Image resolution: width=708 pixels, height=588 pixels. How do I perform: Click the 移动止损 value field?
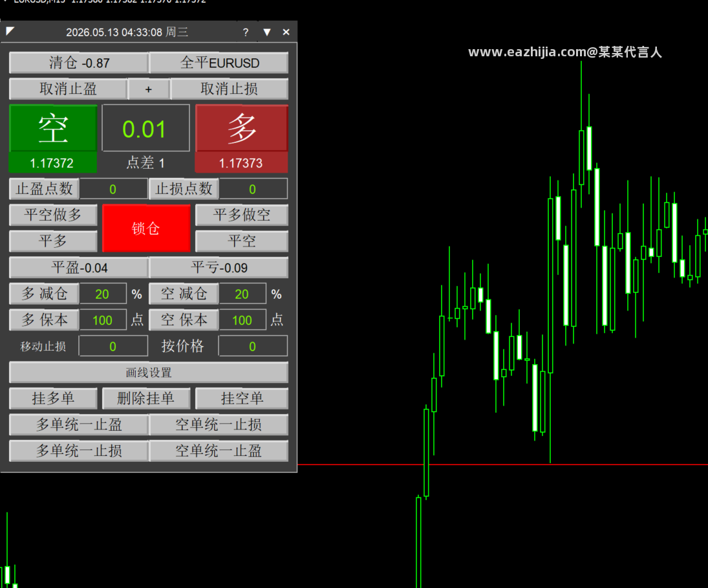[x=113, y=346]
